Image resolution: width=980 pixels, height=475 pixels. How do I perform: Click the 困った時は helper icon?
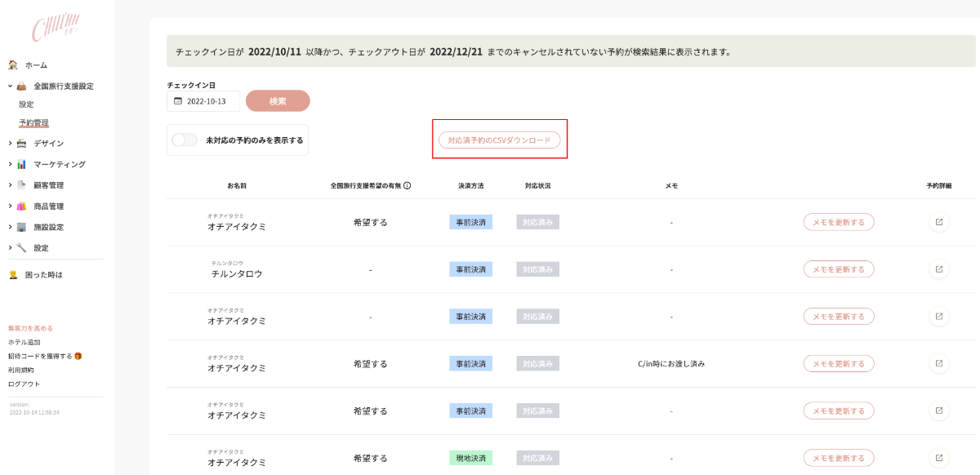pyautogui.click(x=13, y=275)
